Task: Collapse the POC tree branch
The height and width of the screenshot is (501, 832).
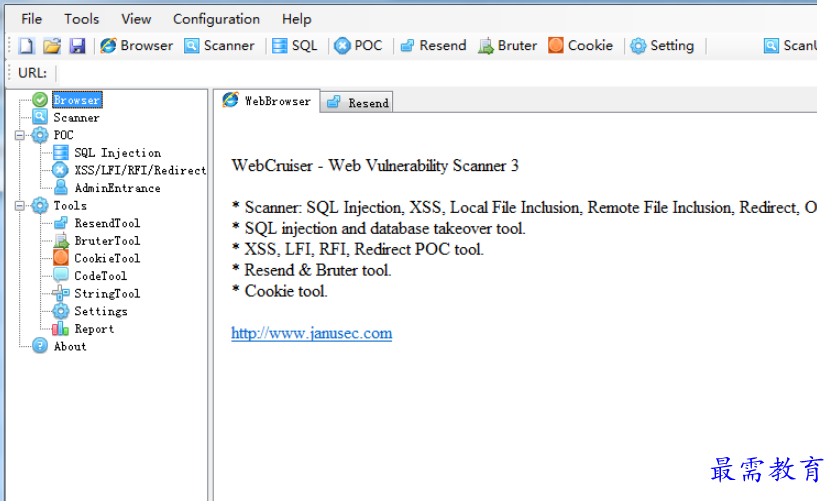Action: coord(20,135)
